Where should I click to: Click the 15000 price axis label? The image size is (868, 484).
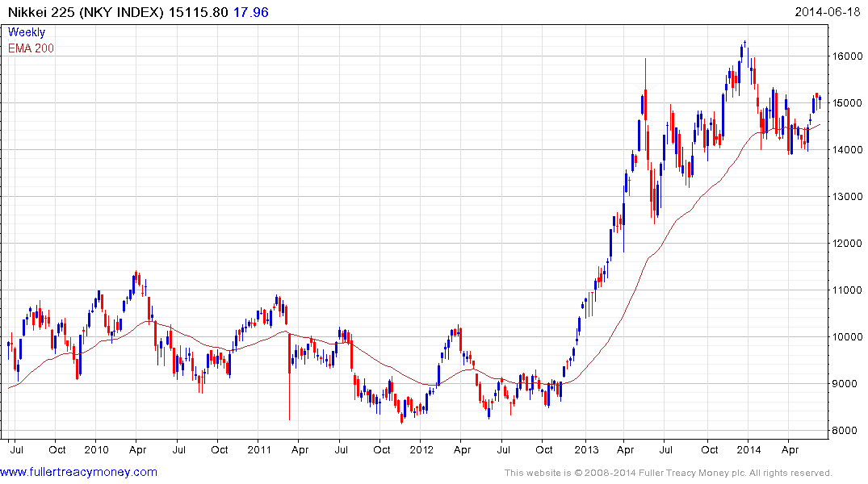847,103
